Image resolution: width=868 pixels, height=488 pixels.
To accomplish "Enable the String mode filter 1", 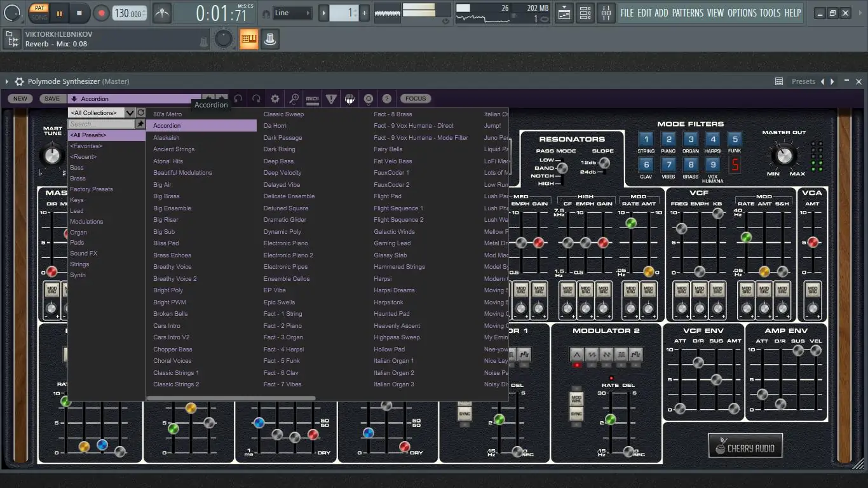I will pos(646,140).
